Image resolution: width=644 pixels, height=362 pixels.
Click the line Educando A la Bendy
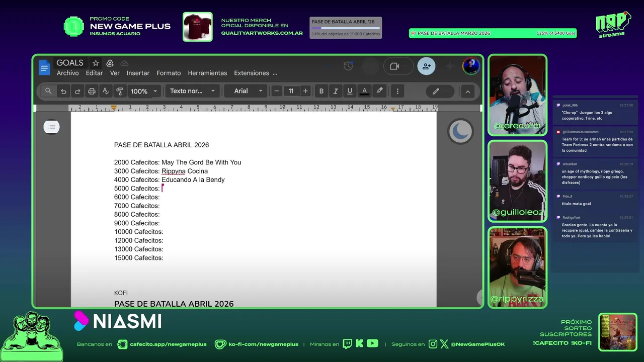(x=193, y=179)
